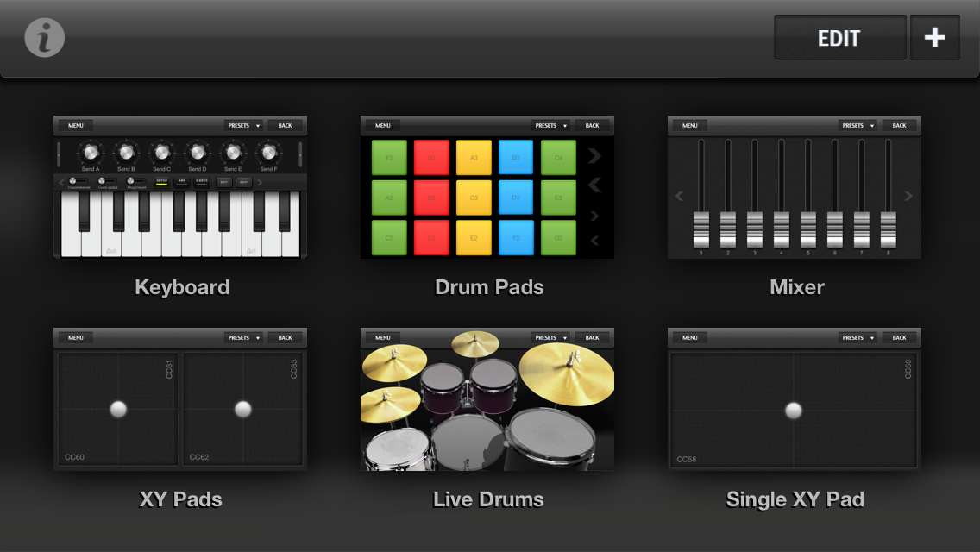Tap BACK on the Mixer preview

901,125
